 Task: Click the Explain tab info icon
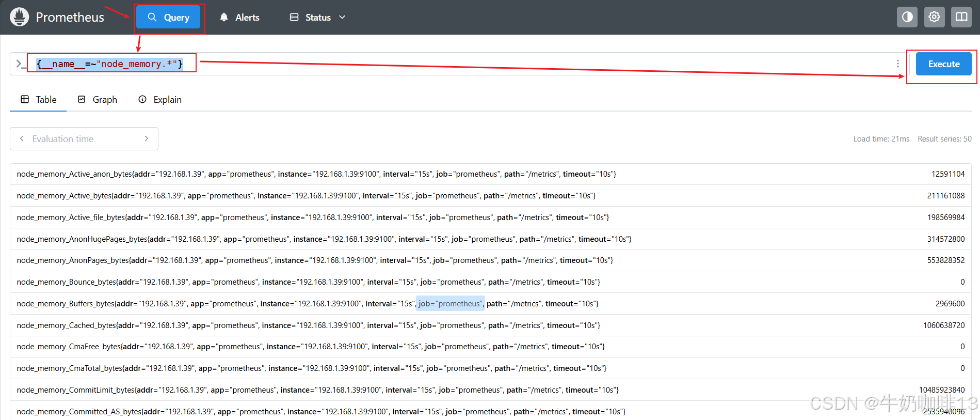(x=142, y=99)
